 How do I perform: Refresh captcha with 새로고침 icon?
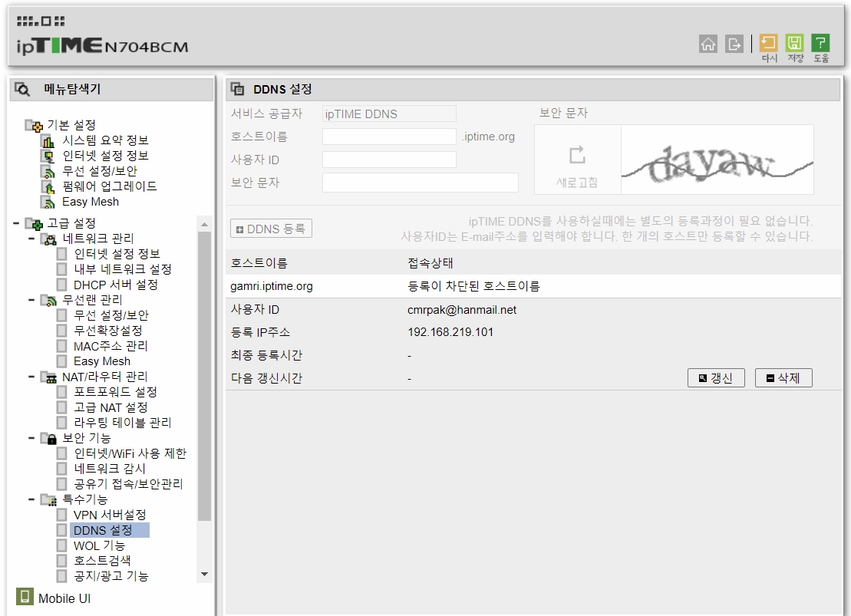point(577,155)
